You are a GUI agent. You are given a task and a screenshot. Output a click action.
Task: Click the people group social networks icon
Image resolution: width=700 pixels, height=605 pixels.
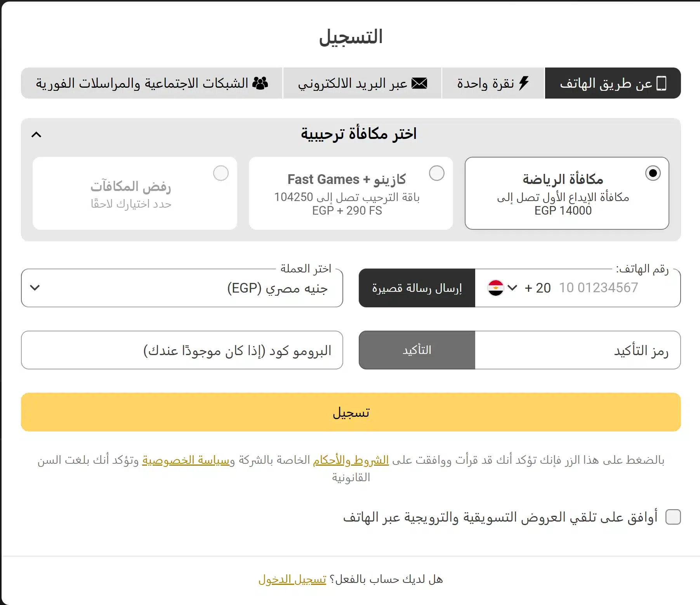click(260, 83)
